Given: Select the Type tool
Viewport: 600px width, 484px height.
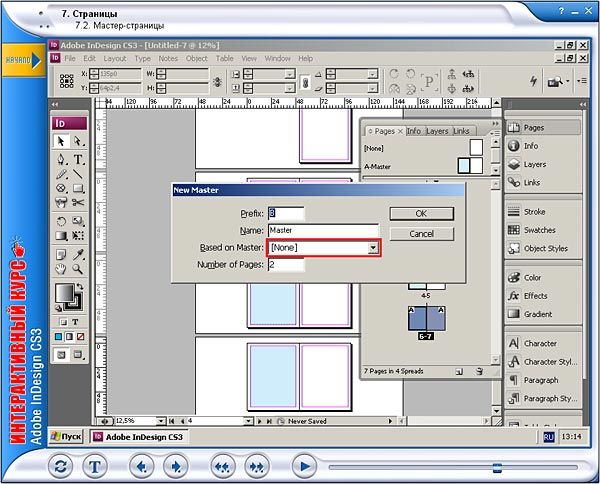Looking at the screenshot, I should point(78,159).
